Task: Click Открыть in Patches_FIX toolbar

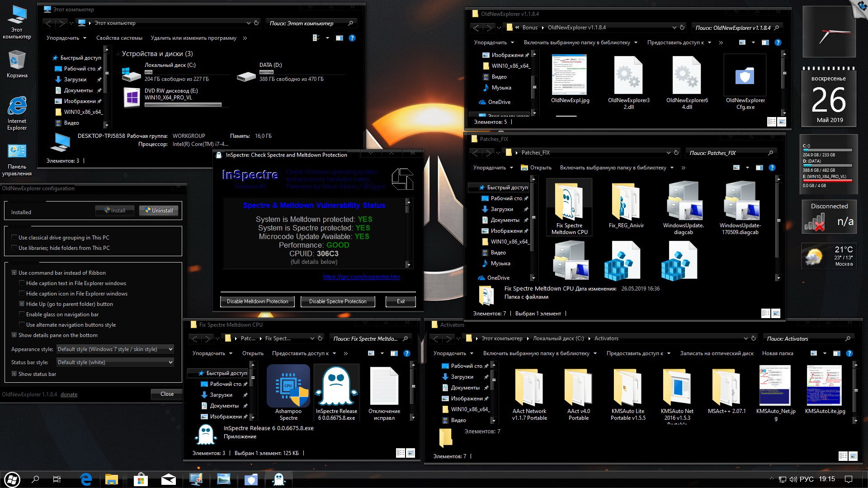Action: coord(536,168)
